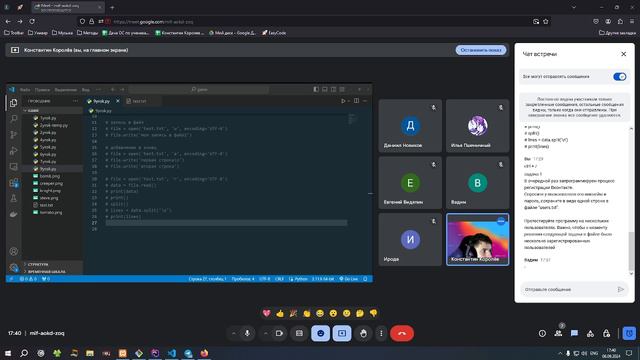Click the chat send message arrow
The width and height of the screenshot is (640, 360).
pos(621,289)
